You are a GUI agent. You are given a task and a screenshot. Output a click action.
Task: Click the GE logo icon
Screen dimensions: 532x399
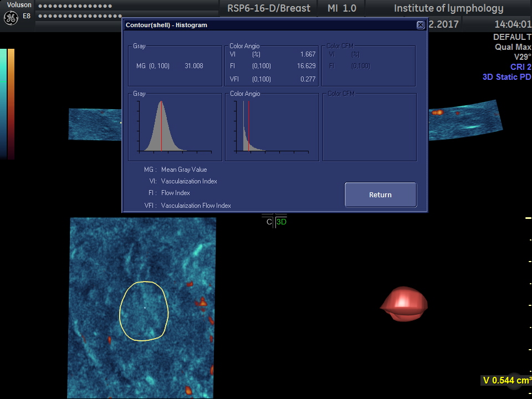coord(11,18)
